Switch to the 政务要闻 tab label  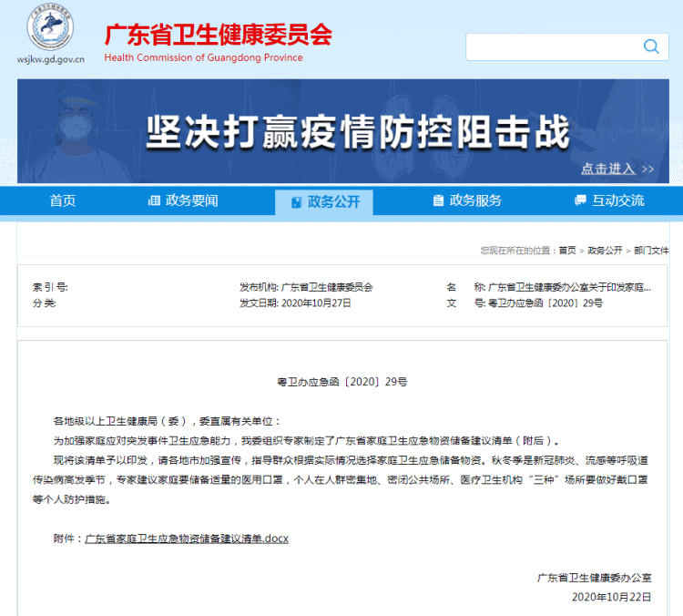coord(191,201)
